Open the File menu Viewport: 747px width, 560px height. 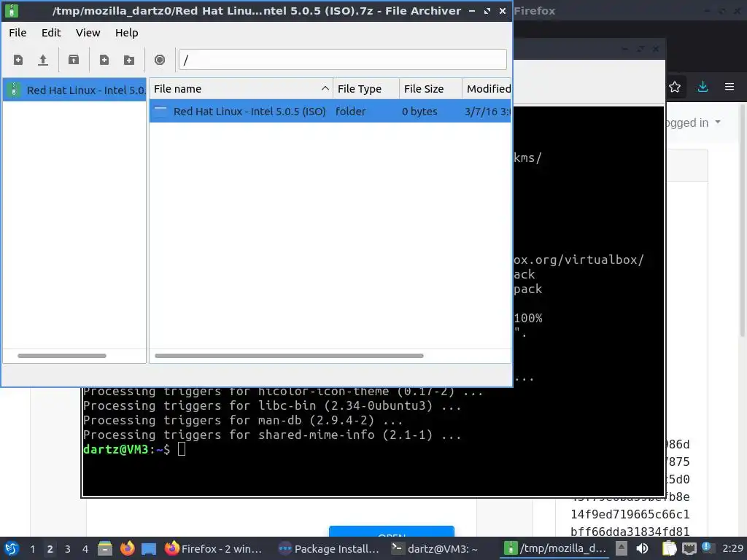(x=18, y=33)
